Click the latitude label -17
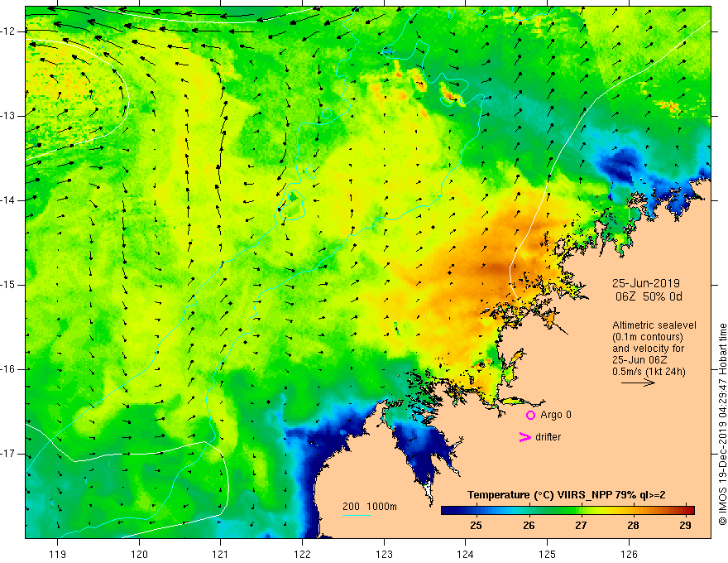728x563 pixels. coord(8,454)
